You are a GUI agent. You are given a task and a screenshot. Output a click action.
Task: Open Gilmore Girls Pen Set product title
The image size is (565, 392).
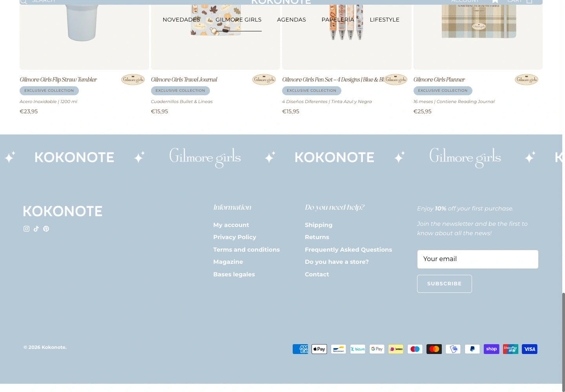[x=333, y=80]
